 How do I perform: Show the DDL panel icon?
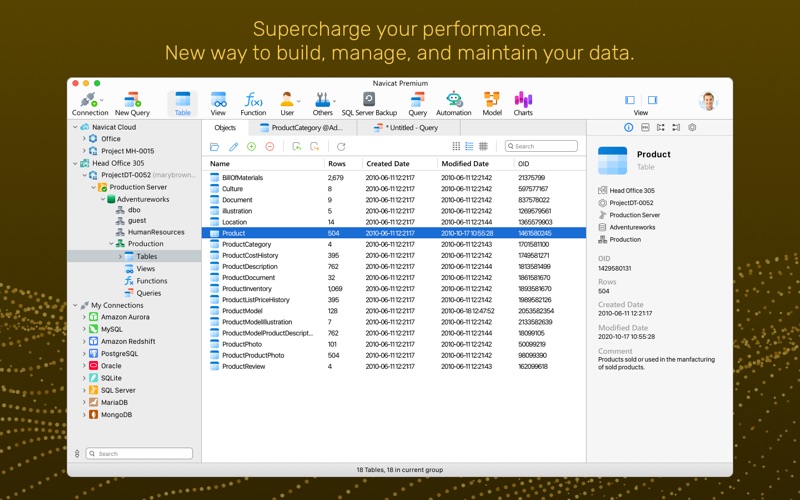point(645,128)
